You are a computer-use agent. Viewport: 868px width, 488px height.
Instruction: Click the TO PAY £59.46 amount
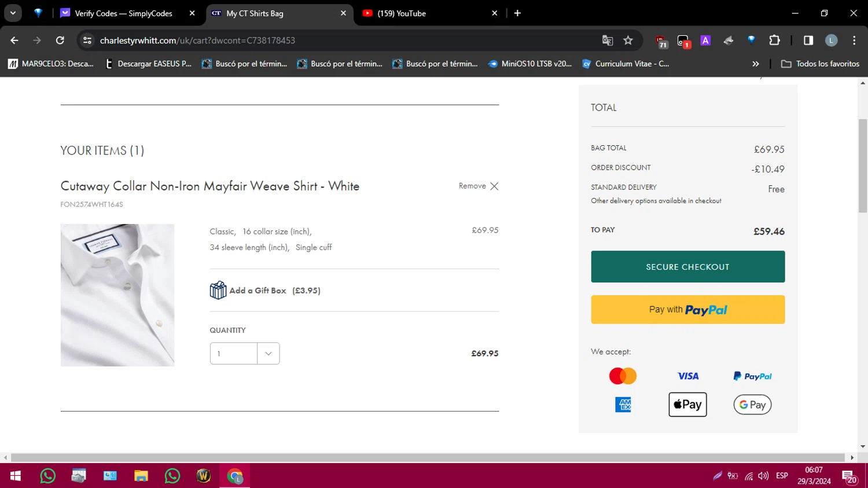coord(769,232)
